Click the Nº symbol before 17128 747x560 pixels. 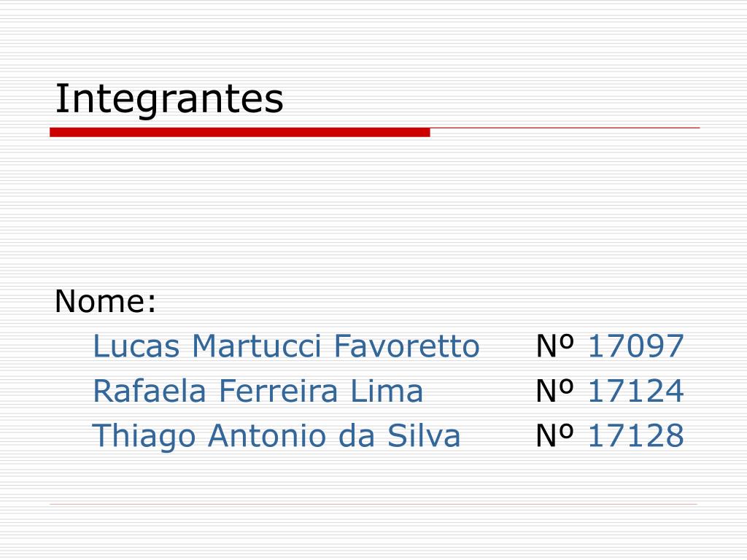[x=555, y=436]
